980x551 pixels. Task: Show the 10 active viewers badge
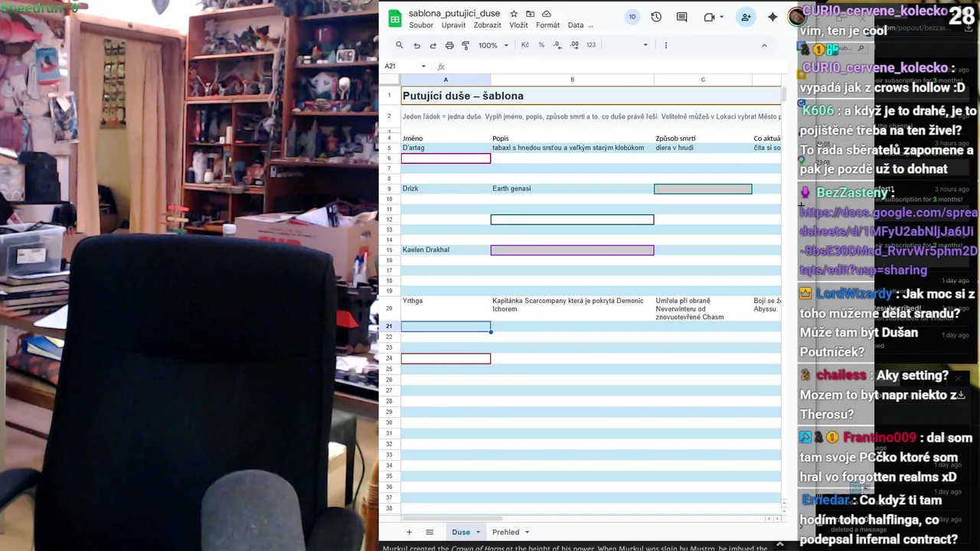(x=632, y=17)
